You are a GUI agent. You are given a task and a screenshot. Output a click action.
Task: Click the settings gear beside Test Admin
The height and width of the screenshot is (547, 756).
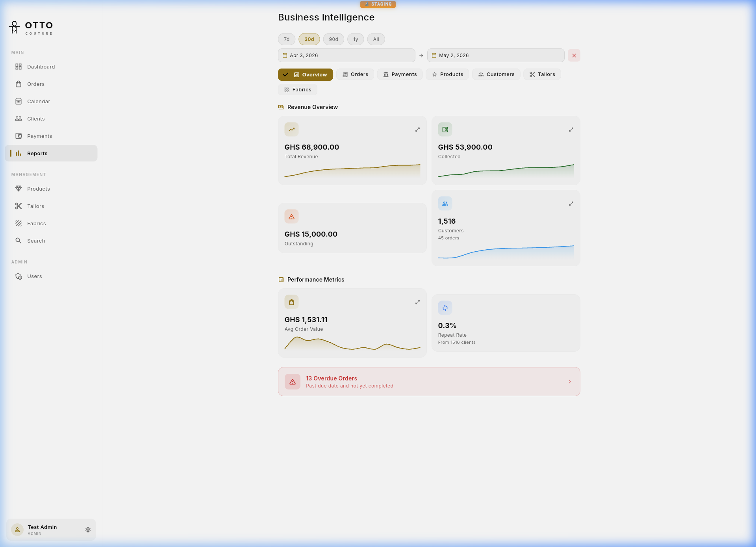click(x=88, y=530)
